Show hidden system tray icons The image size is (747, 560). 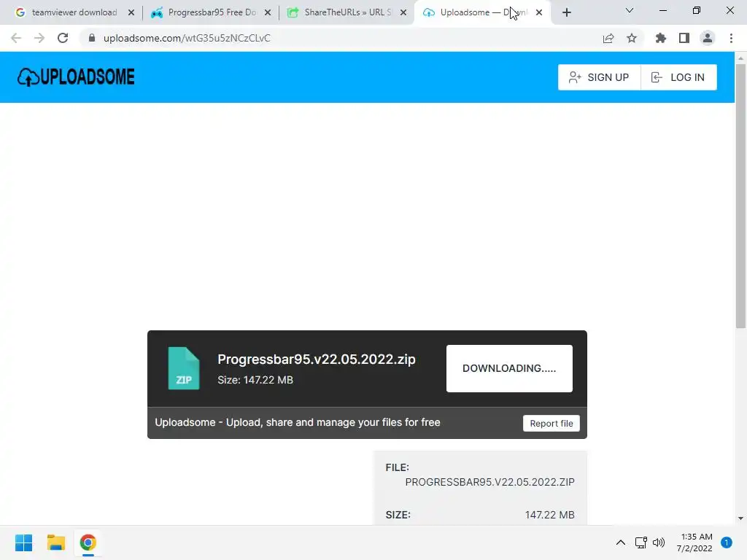tap(621, 542)
